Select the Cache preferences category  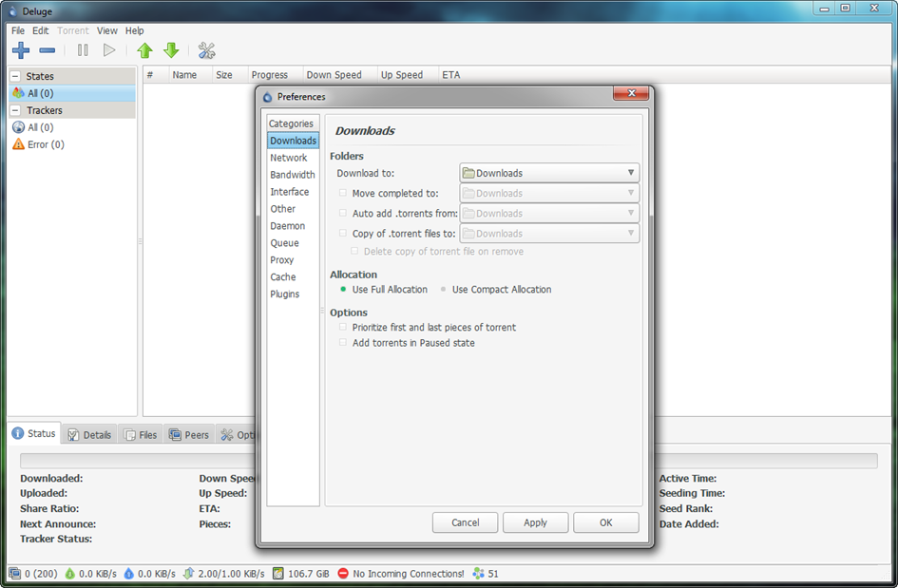tap(293, 276)
